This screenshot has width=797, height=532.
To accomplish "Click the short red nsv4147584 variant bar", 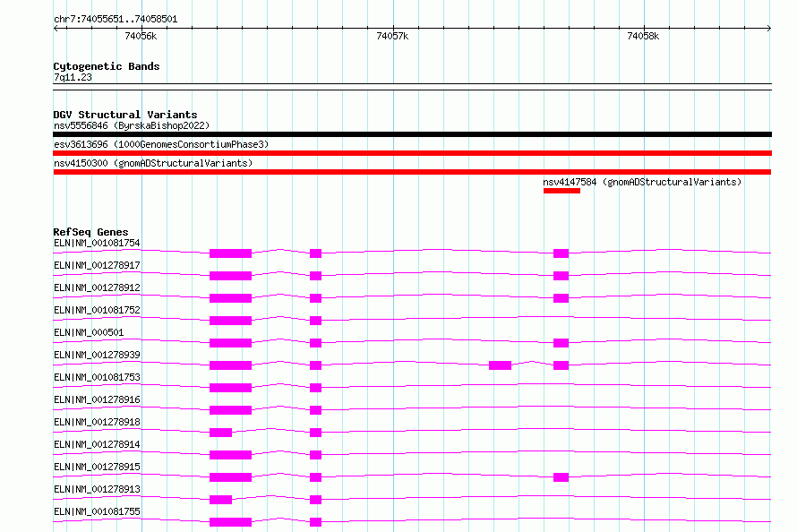I will (561, 191).
